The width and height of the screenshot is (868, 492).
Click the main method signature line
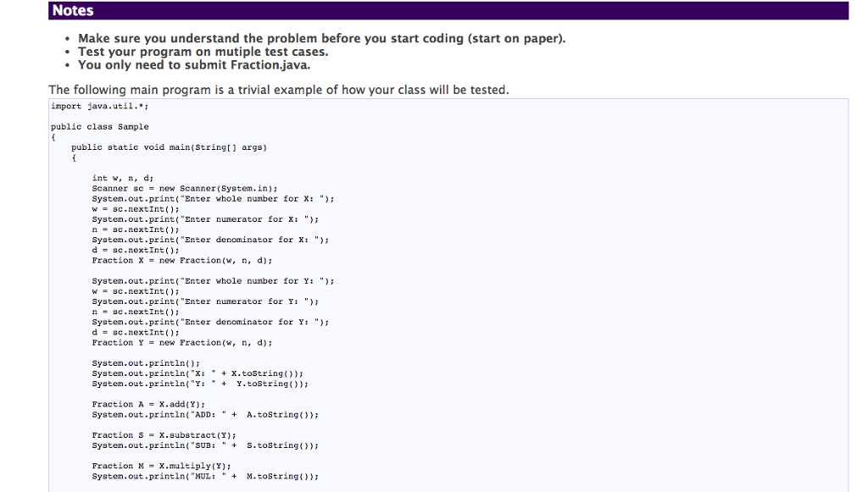pyautogui.click(x=170, y=146)
